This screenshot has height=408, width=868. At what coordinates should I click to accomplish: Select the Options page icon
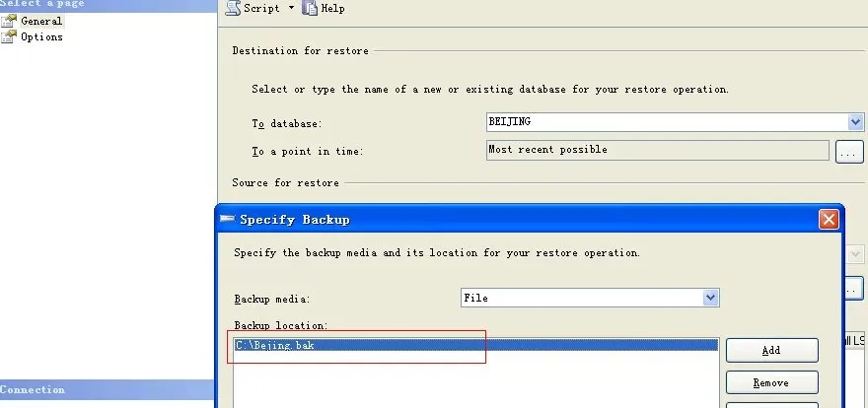9,37
